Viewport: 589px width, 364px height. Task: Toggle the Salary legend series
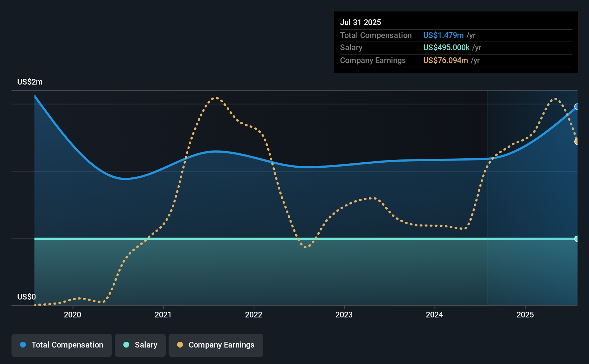tap(140, 345)
